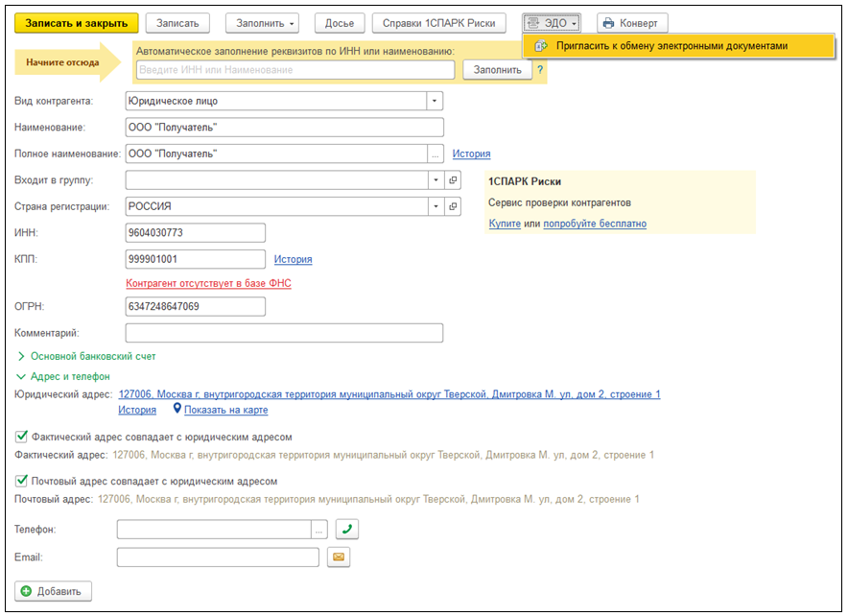Uncheck Почтовый адрес совпадает с юридическим
Viewport: 848px width, 616px height.
click(x=23, y=482)
